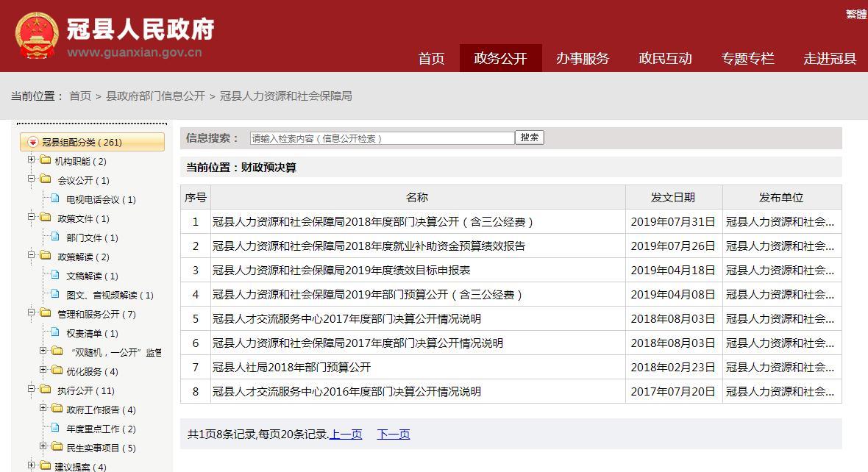Click the folder icon next to 政策解读
The height and width of the screenshot is (472, 868).
point(46,256)
